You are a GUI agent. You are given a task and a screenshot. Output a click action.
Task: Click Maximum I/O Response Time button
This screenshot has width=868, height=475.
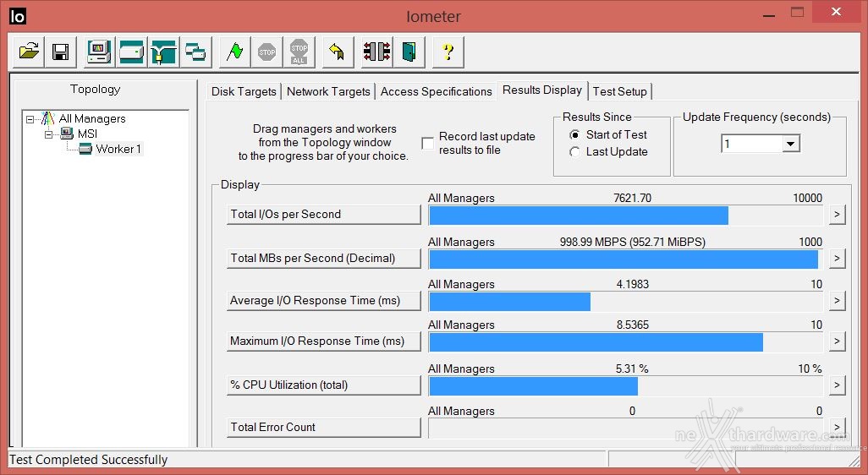pyautogui.click(x=324, y=341)
